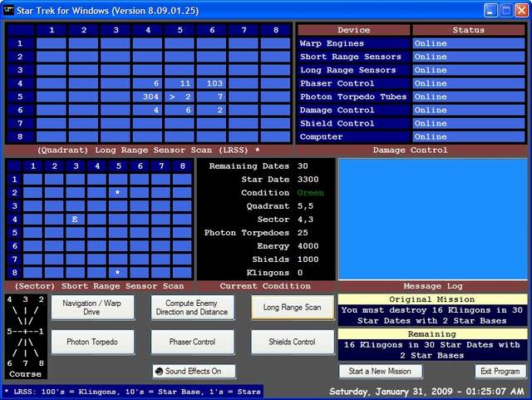
Task: Click the Remaining heading
Action: [432, 333]
